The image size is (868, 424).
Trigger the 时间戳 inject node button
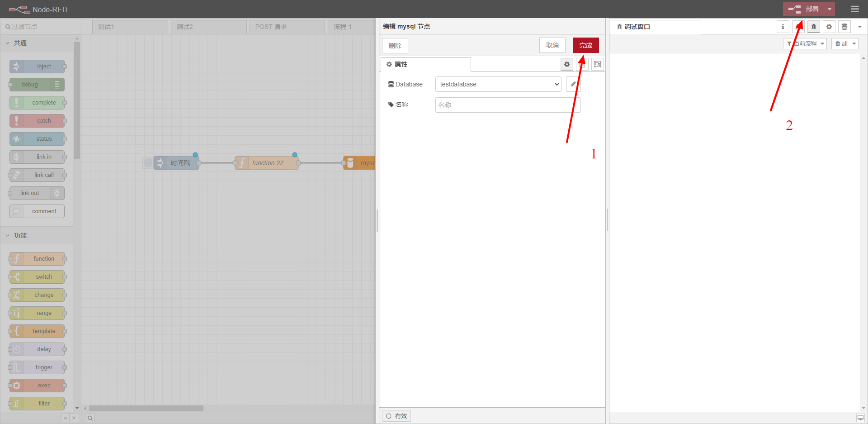(147, 163)
